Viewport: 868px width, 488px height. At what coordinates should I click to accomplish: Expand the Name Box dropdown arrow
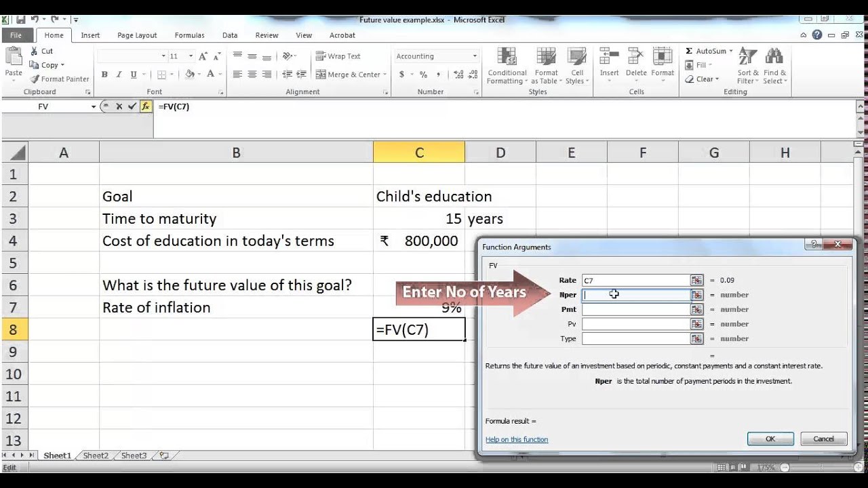coord(94,107)
